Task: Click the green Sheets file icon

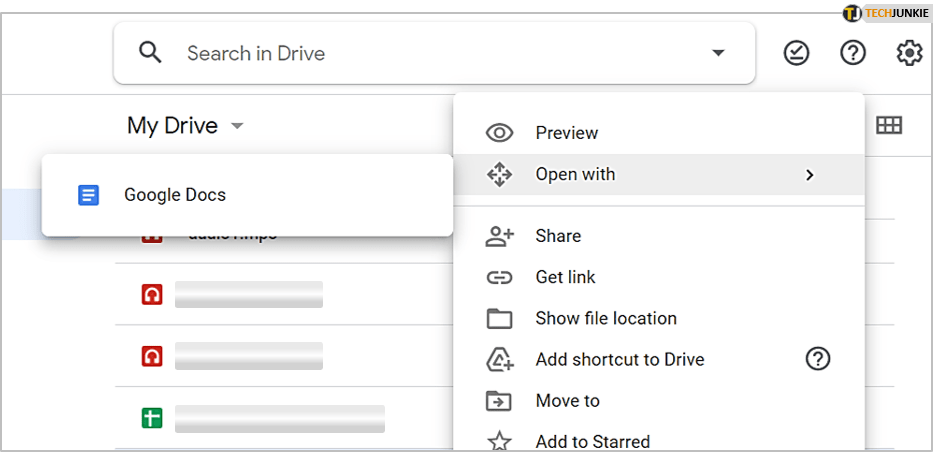Action: pos(151,417)
